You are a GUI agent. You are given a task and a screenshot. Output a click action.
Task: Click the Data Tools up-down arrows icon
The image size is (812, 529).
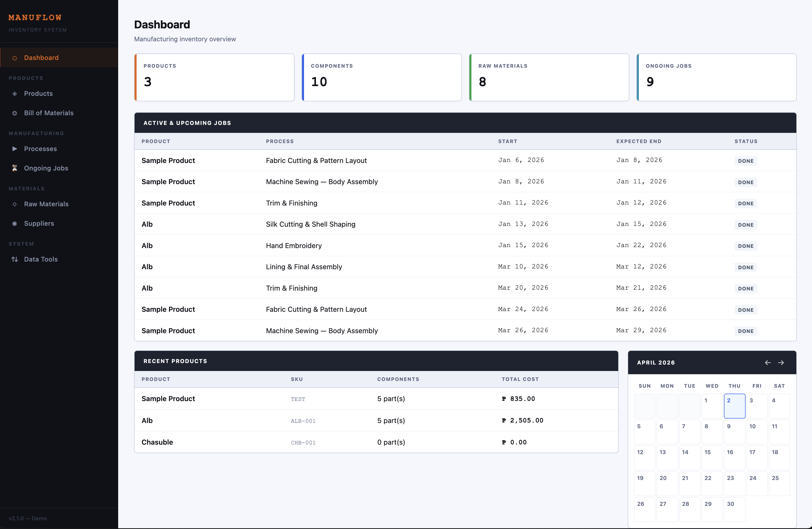15,259
